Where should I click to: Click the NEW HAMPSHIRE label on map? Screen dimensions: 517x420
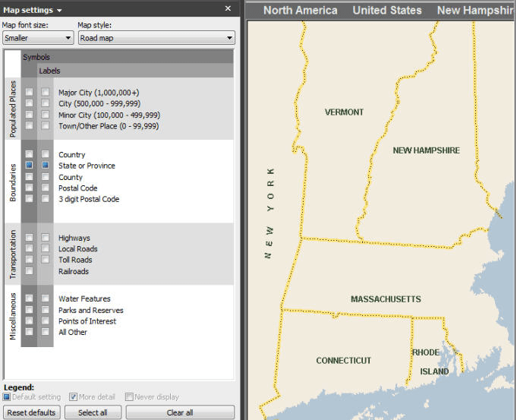(x=426, y=150)
